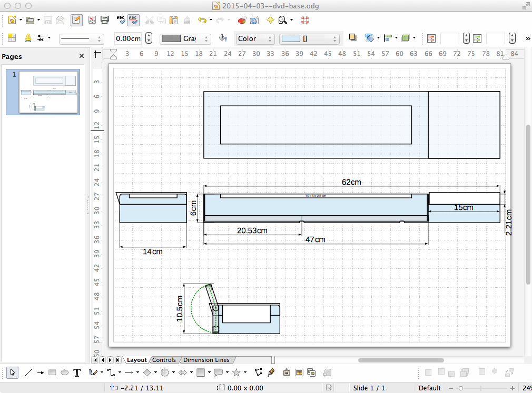Expand the line style dropdown

tap(81, 38)
